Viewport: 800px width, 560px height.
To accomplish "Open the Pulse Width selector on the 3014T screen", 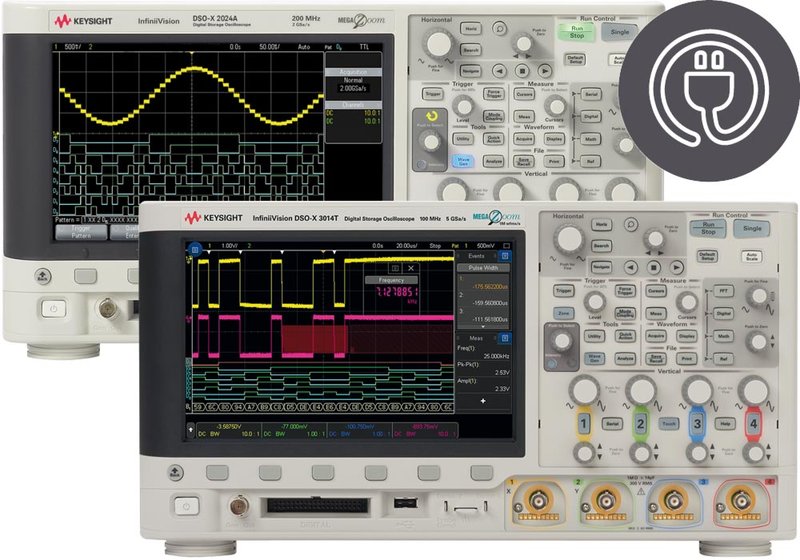I will 483,268.
